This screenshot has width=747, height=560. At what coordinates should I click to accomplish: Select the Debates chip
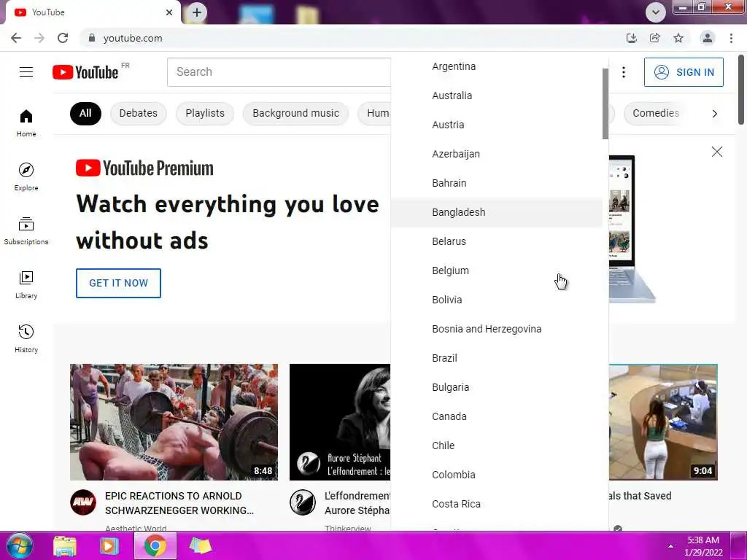tap(138, 113)
